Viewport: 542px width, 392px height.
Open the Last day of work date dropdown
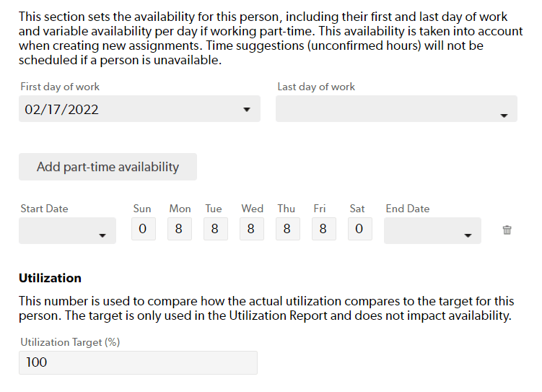(x=396, y=109)
